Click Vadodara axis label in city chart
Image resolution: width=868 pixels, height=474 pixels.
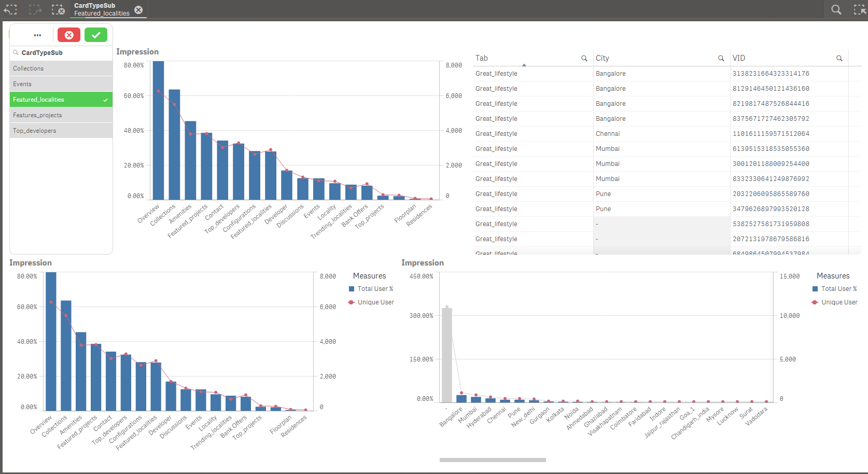click(x=756, y=416)
